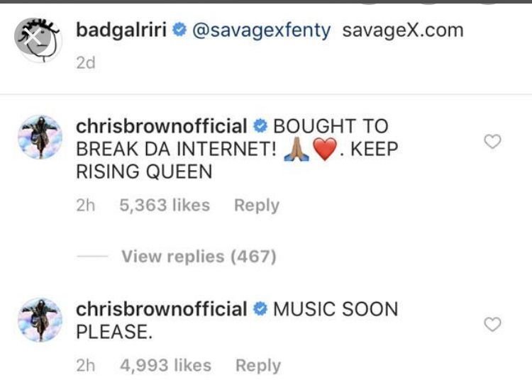This screenshot has width=532, height=392.
Task: Expand View replies (467)
Action: coord(199,257)
